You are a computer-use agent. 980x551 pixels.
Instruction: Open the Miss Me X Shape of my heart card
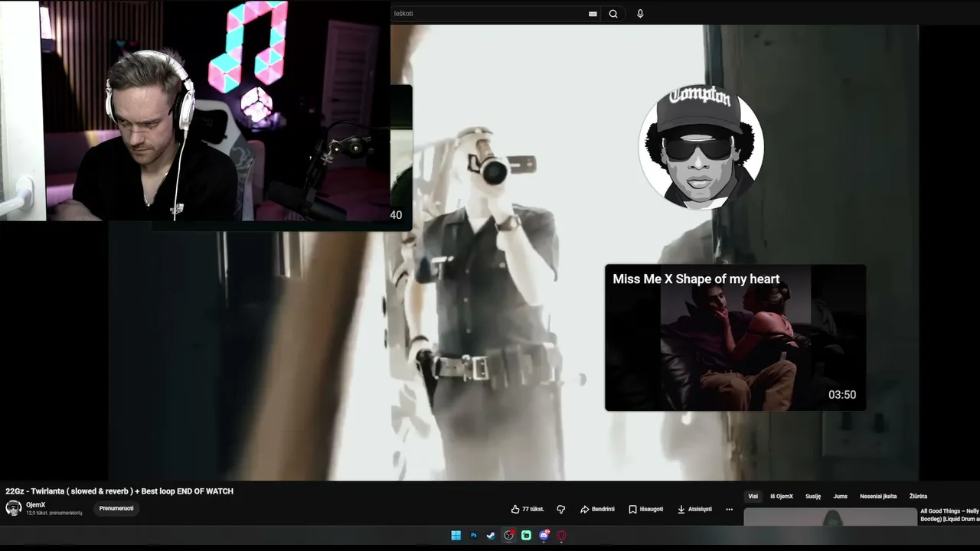click(735, 337)
